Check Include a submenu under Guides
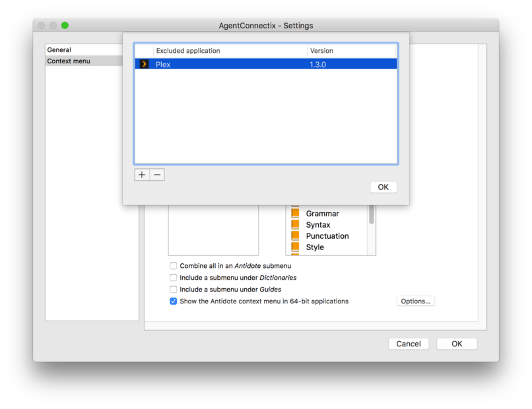The width and height of the screenshot is (532, 409). click(x=174, y=290)
